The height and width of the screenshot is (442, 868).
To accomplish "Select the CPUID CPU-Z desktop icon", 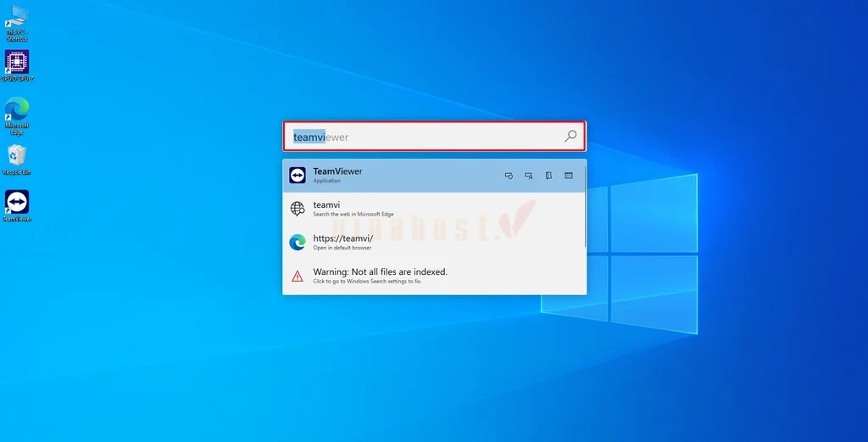I will pos(17,66).
